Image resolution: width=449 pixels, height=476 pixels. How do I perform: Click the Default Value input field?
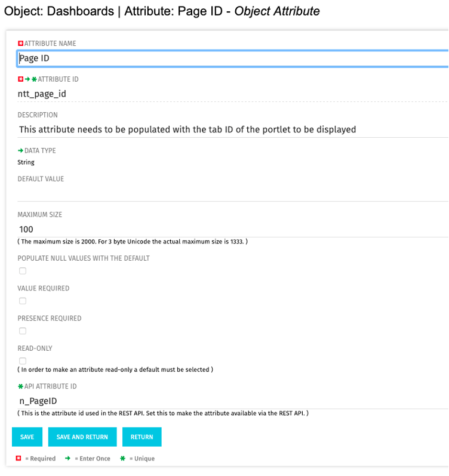pos(233,194)
